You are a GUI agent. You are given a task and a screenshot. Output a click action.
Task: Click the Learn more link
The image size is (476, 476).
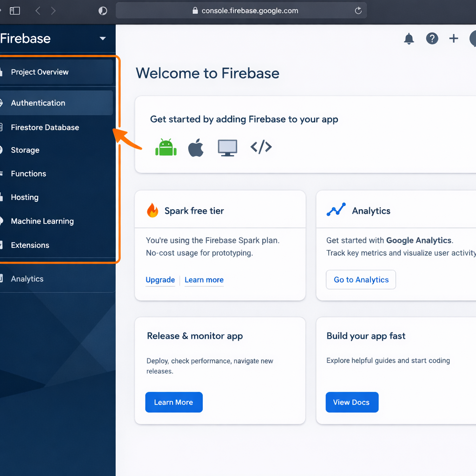(204, 280)
